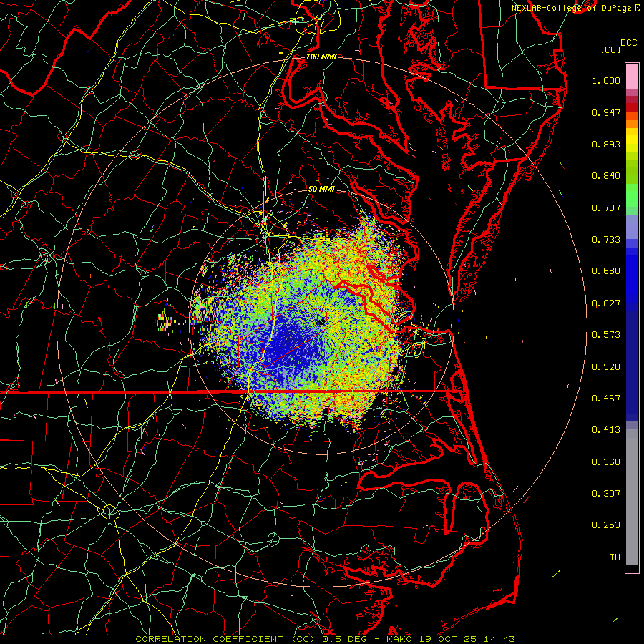Pick the red swatch in the color bar

coord(632,107)
